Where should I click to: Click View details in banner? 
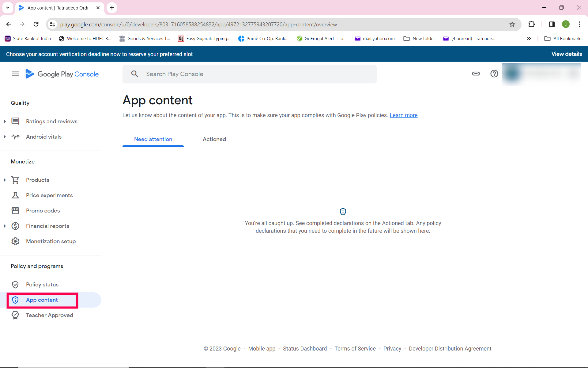[566, 54]
